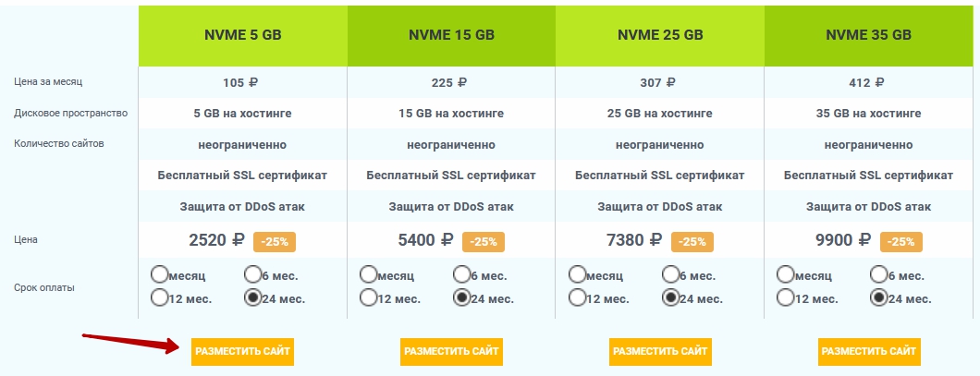This screenshot has height=376, width=980.
Task: Pick 24 мес. radio for NVME 25 GB
Action: point(670,297)
